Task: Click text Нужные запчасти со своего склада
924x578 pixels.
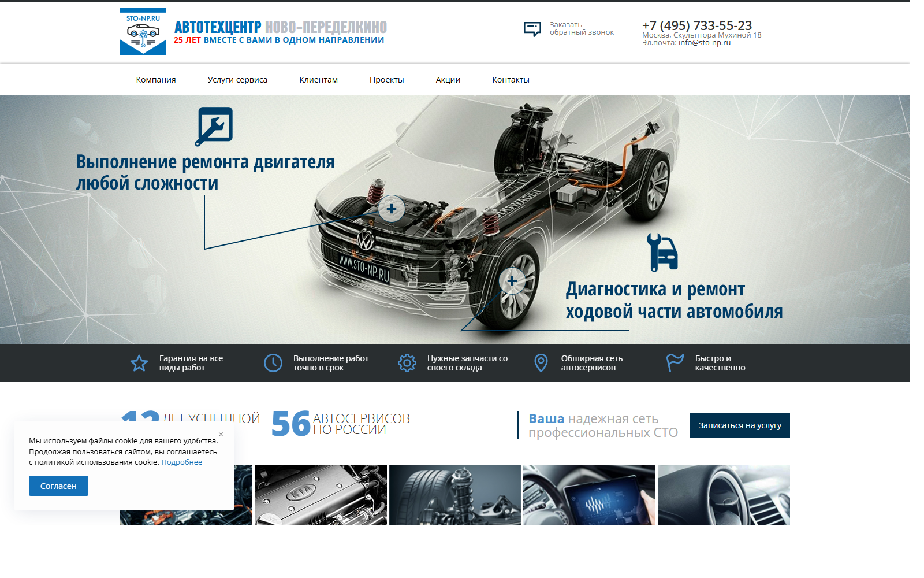Action: coord(467,363)
